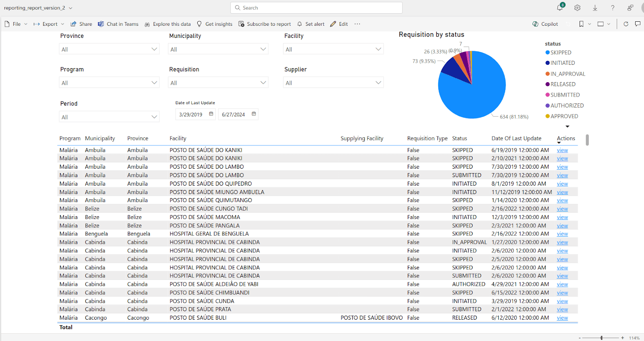Screen dimensions: 644x341
Task: Open the Requisition slicer dropdown
Action: click(x=218, y=83)
